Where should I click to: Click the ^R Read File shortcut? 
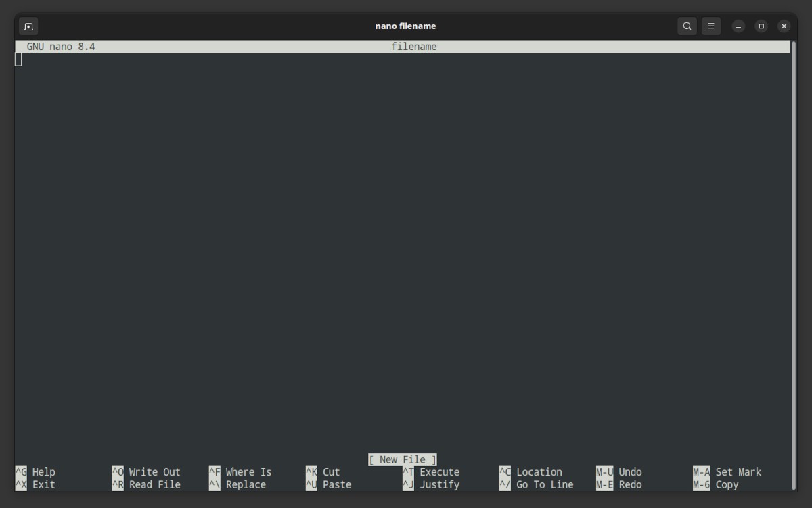pos(146,484)
